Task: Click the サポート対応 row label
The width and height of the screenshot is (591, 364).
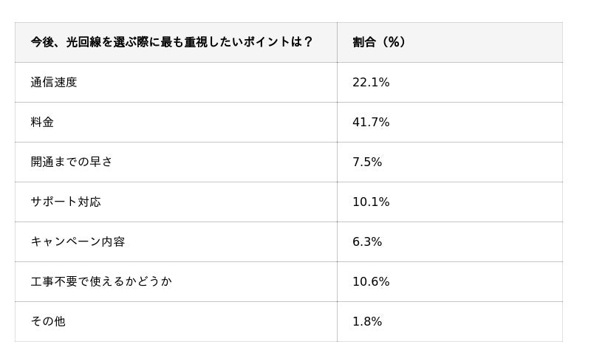Action: point(66,202)
